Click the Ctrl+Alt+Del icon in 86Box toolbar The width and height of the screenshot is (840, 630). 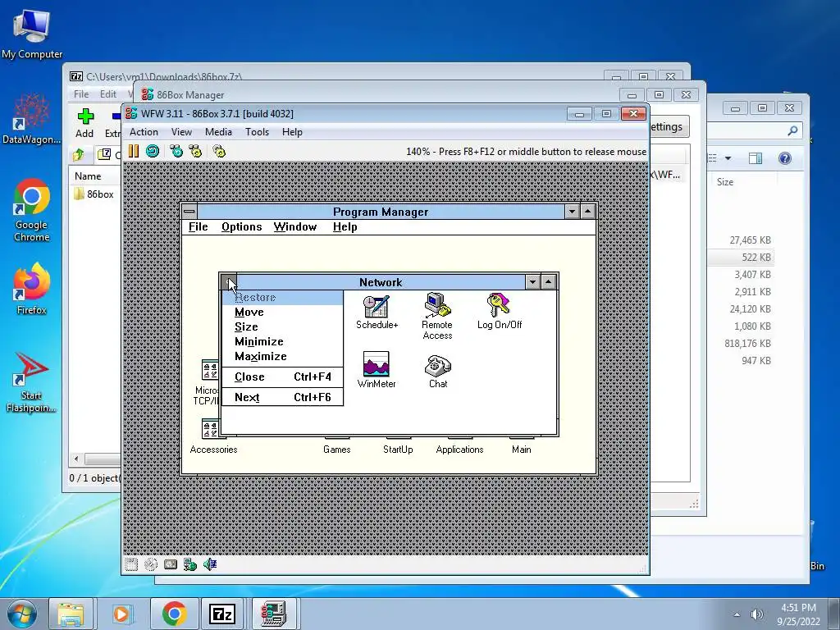(x=176, y=152)
